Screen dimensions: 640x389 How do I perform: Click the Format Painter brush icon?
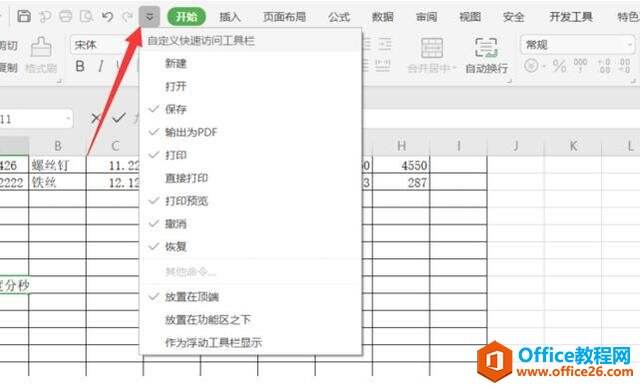[x=41, y=47]
